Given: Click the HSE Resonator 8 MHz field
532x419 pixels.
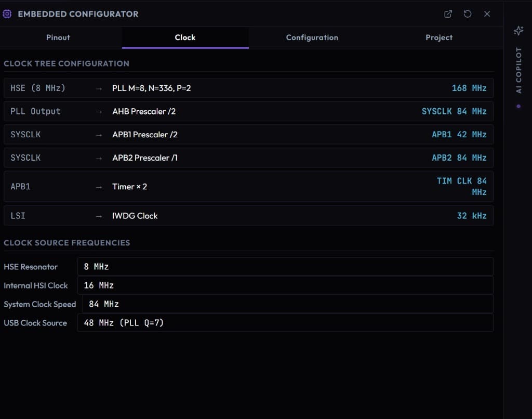Looking at the screenshot, I should (x=285, y=267).
